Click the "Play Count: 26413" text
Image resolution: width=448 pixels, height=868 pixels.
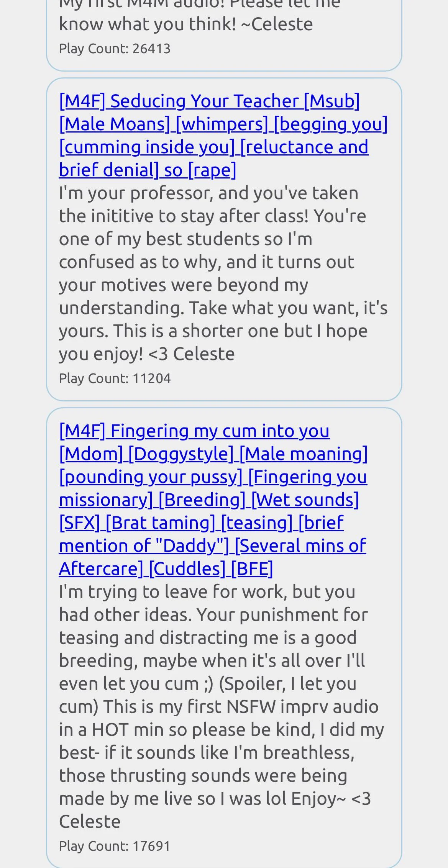coord(115,49)
